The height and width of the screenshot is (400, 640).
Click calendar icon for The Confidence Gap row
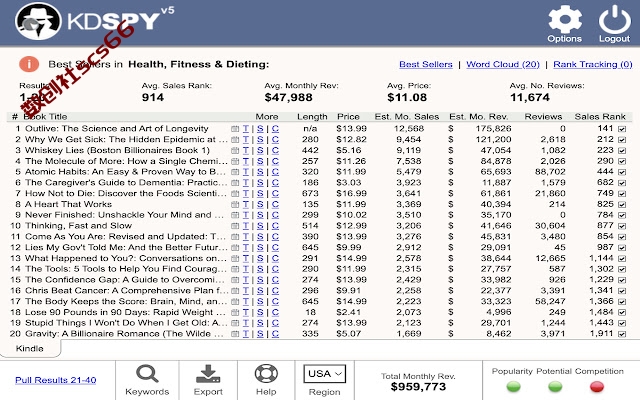(235, 280)
